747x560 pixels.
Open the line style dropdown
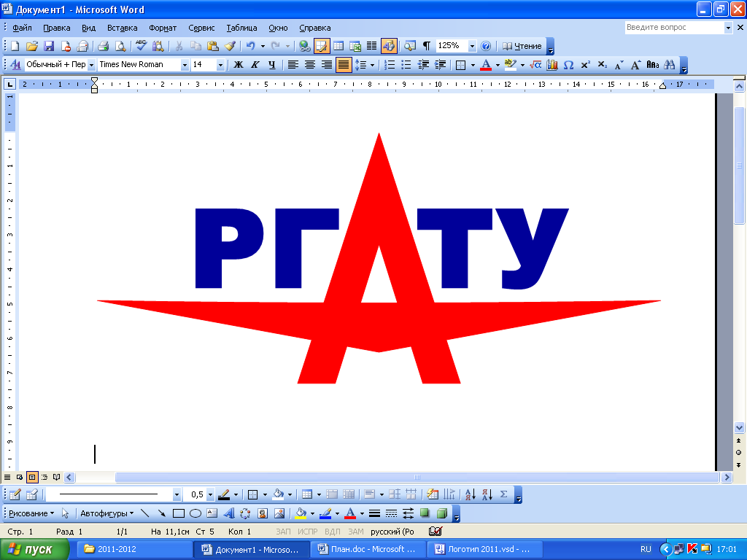coord(177,495)
